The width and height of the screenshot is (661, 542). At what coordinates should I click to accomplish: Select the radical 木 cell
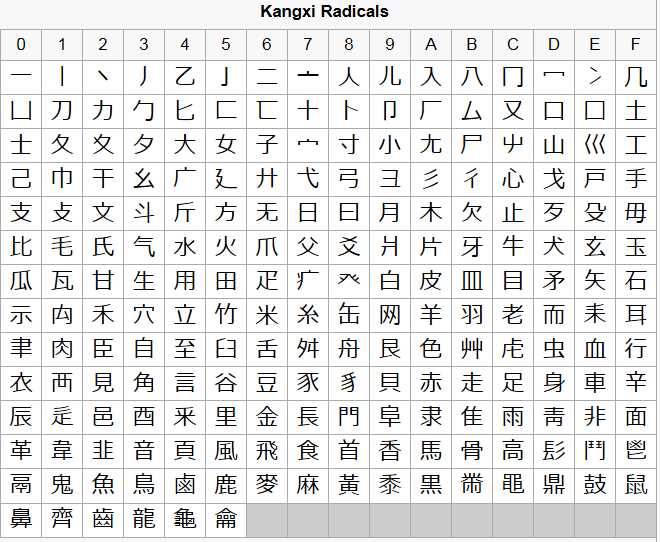[431, 213]
